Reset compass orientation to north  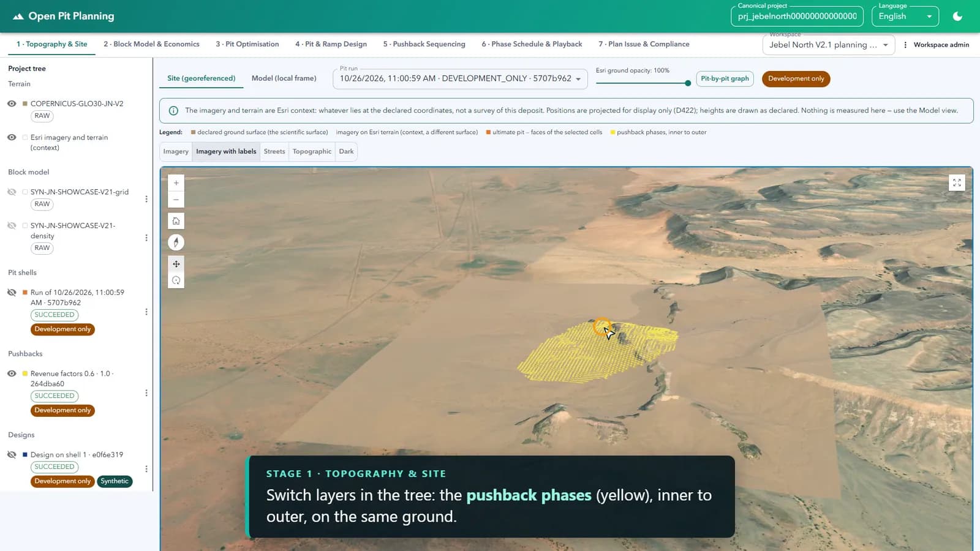176,242
